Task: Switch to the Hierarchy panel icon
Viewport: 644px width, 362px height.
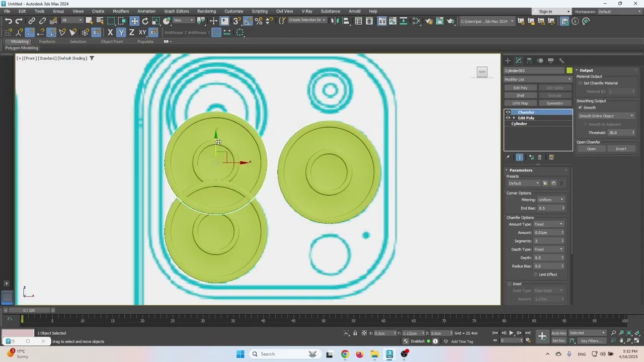Action: [x=529, y=60]
